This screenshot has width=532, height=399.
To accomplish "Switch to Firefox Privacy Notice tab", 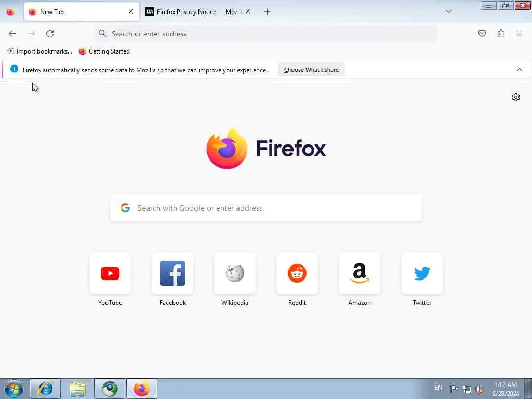I will click(x=198, y=11).
